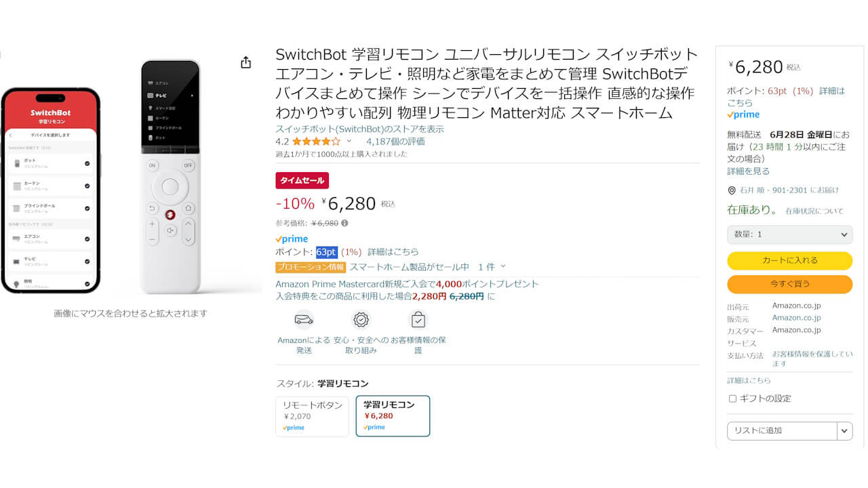The width and height of the screenshot is (868, 488).
Task: Open the 4,187個の評価 reviews link
Action: tap(395, 142)
